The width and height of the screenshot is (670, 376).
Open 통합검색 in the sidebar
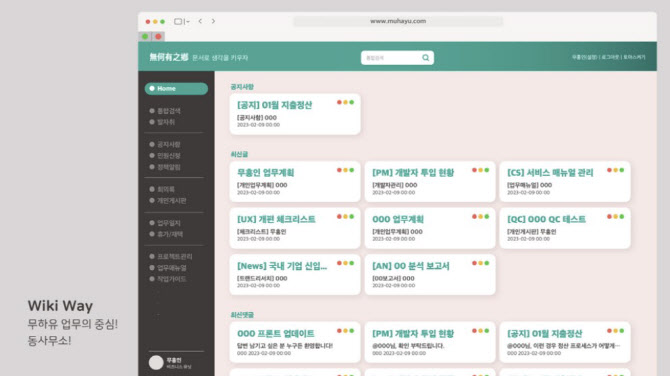[x=169, y=111]
